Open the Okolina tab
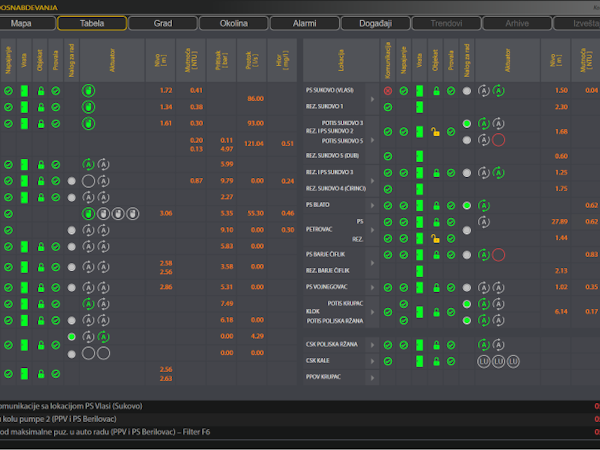 pyautogui.click(x=234, y=23)
